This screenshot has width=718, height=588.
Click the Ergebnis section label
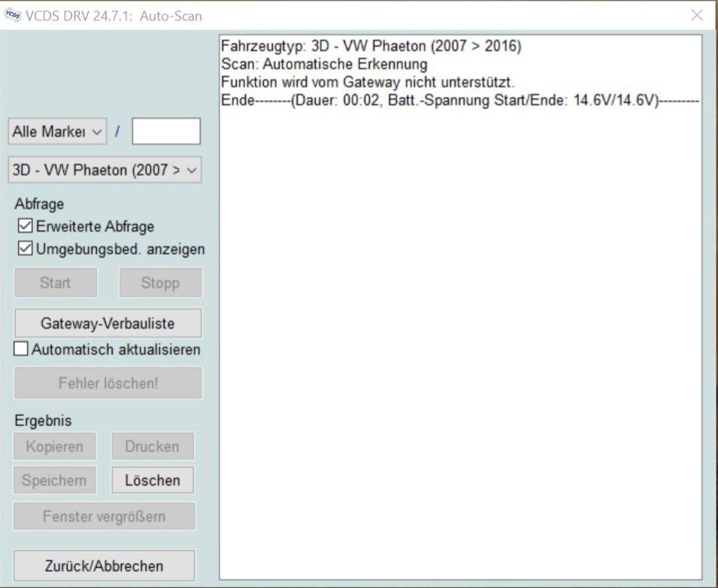click(x=43, y=420)
